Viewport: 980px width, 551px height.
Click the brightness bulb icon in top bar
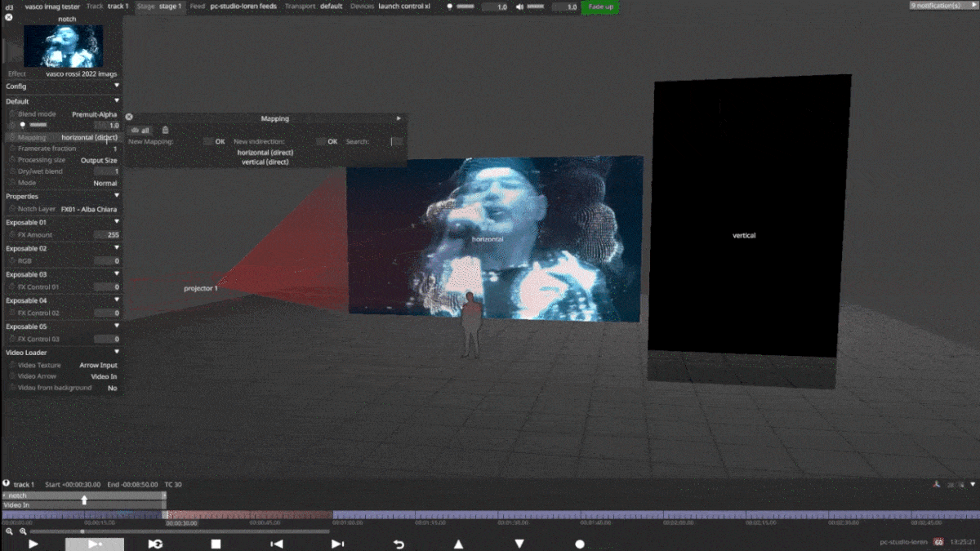pyautogui.click(x=449, y=7)
